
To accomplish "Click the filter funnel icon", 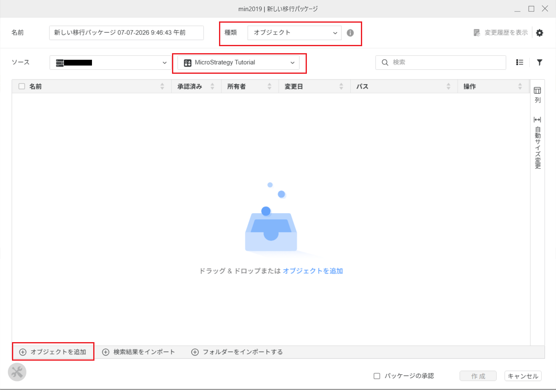I will click(x=540, y=62).
